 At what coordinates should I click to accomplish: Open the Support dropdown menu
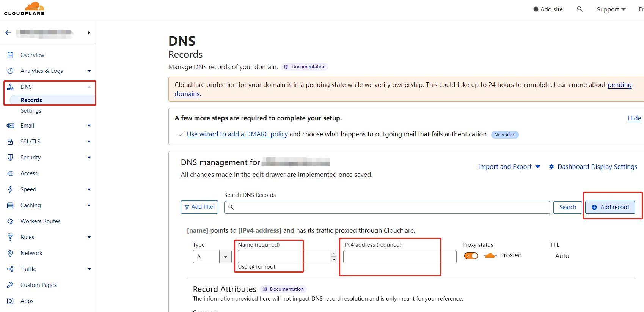point(611,9)
